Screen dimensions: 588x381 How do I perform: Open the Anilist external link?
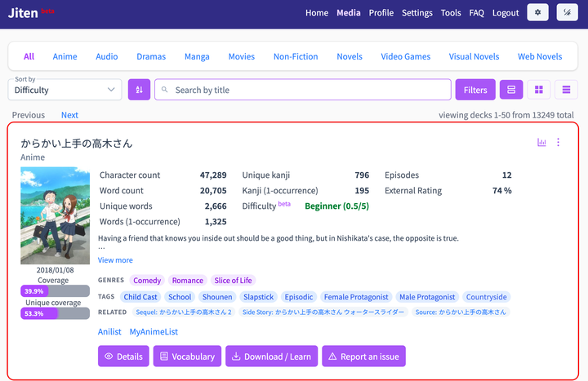coord(109,332)
